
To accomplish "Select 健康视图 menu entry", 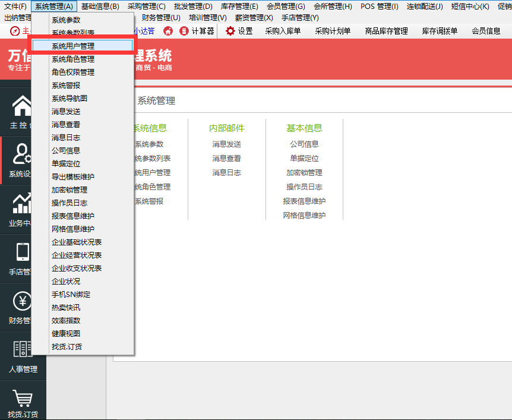I will point(66,333).
